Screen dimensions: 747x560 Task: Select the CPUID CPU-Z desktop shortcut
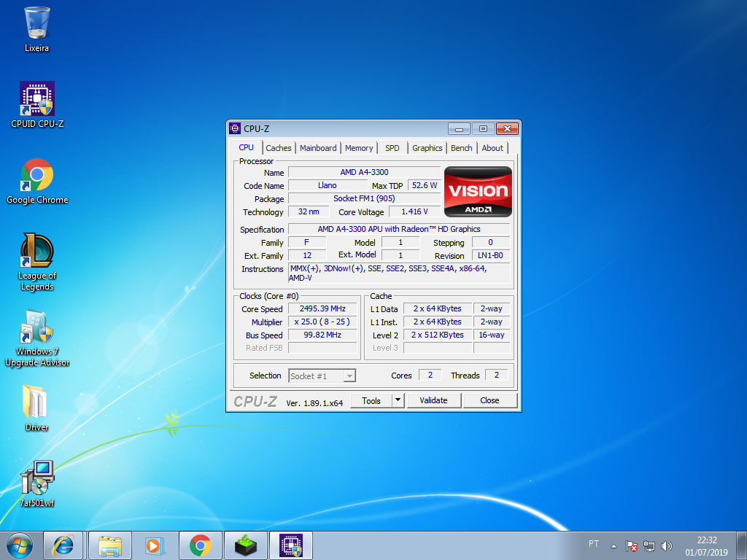pos(37,105)
